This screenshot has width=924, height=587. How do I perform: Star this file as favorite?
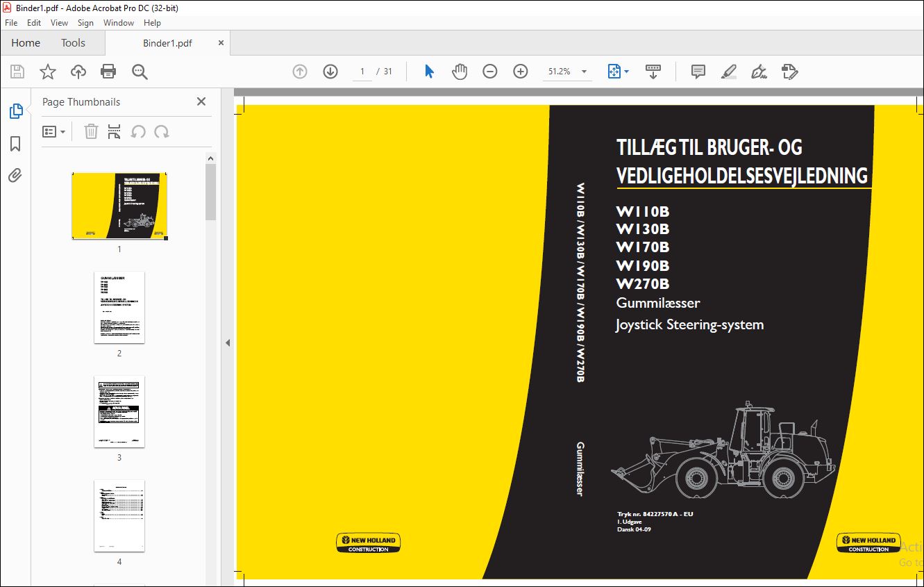coord(47,72)
